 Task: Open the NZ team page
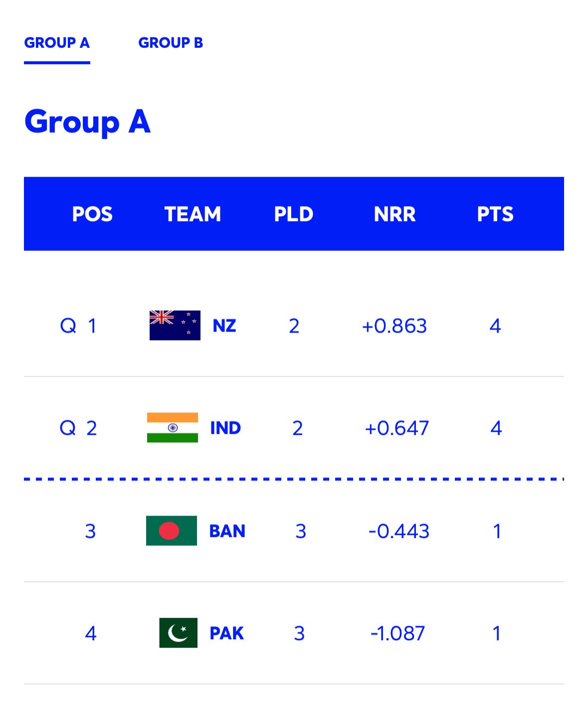tap(224, 326)
